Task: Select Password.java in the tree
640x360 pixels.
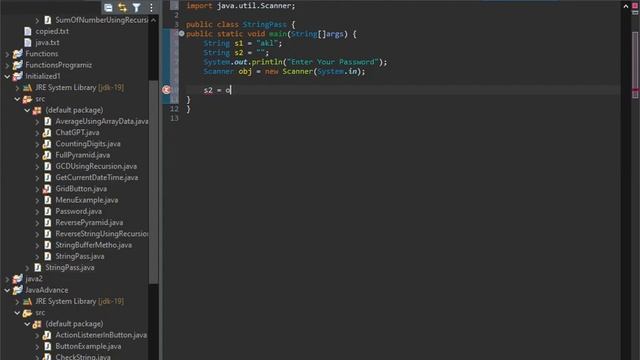Action: coord(78,211)
